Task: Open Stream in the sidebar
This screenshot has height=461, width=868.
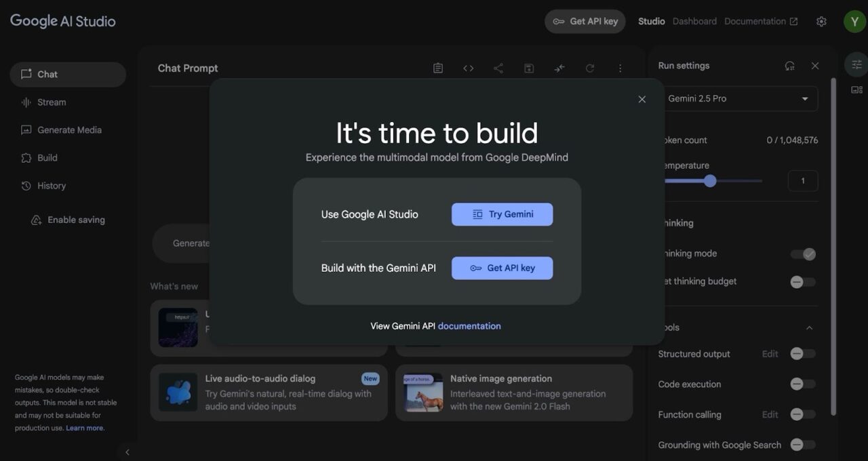Action: click(x=68, y=102)
